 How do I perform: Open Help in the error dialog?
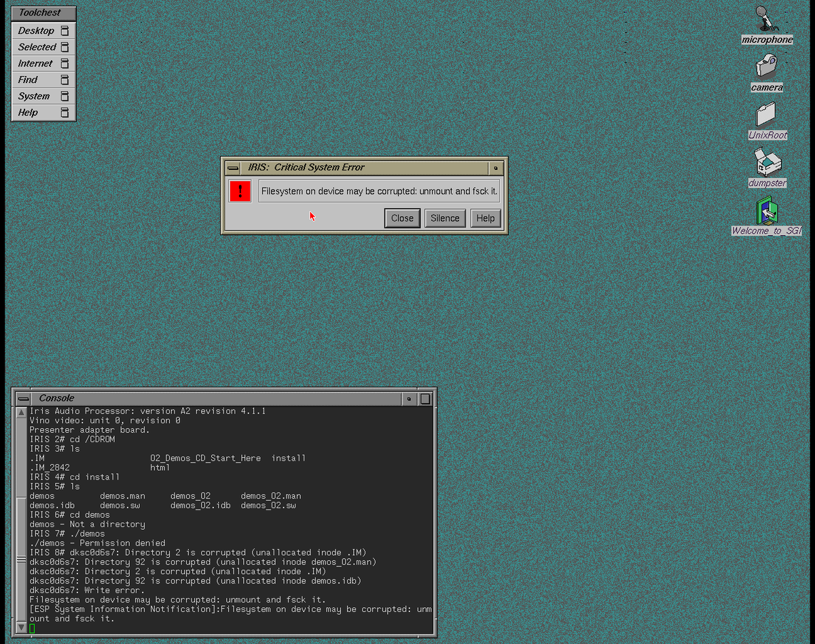click(x=486, y=218)
